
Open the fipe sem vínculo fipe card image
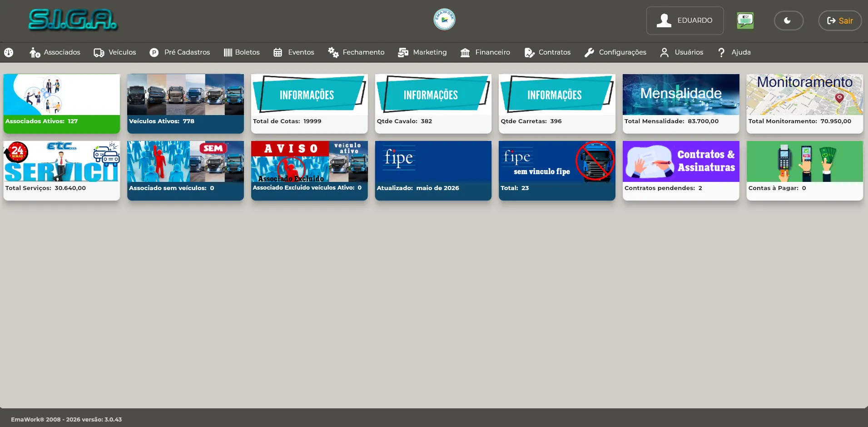[x=557, y=161]
